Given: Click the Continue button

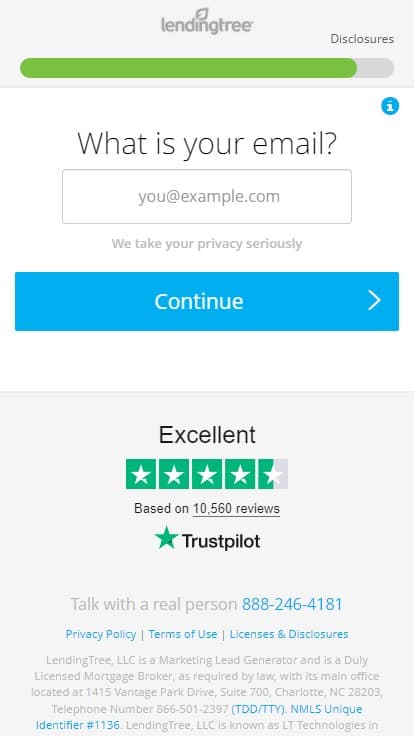Looking at the screenshot, I should 207,301.
